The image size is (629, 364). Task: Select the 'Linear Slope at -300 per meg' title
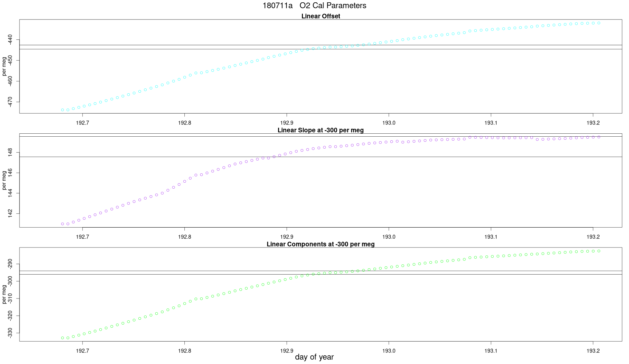pyautogui.click(x=320, y=130)
